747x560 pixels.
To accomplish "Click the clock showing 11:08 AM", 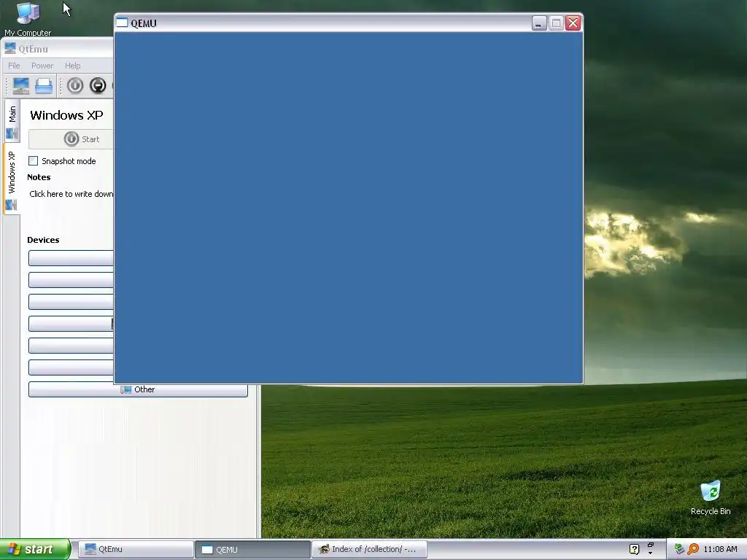I will (720, 549).
